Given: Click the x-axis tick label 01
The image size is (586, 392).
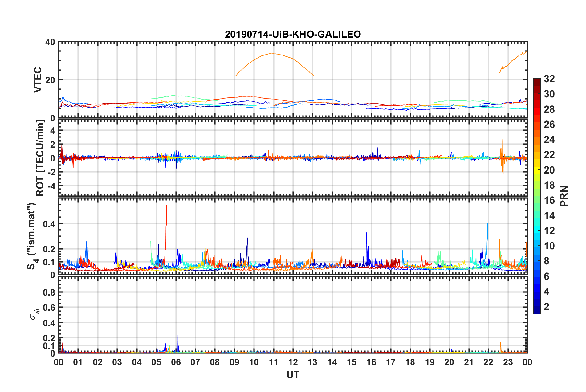Looking at the screenshot, I should [78, 362].
